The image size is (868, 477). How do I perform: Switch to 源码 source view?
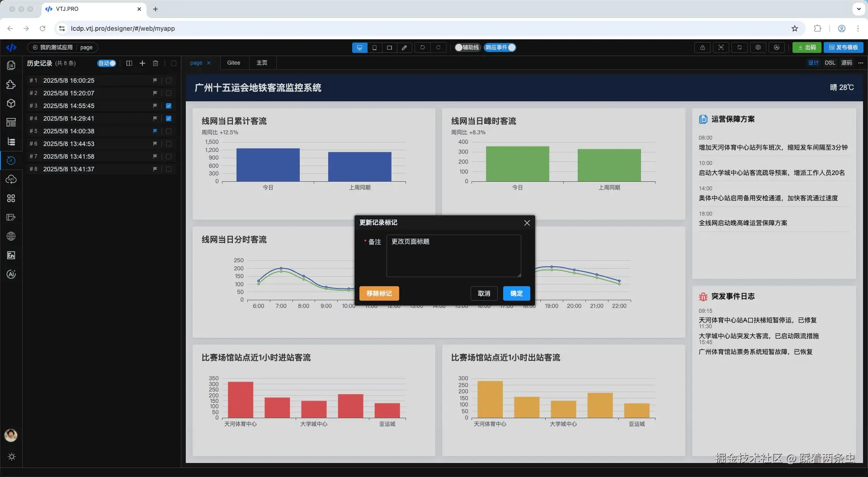tap(847, 63)
